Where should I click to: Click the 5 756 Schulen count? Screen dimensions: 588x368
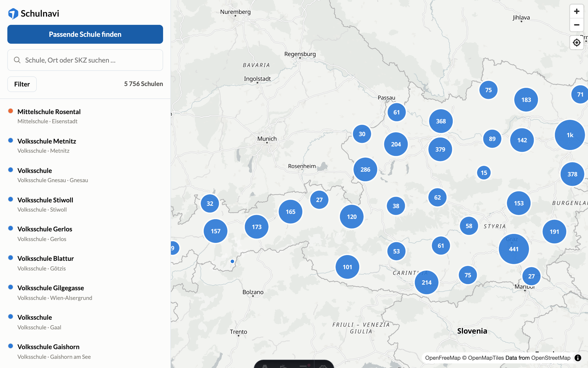pos(143,84)
